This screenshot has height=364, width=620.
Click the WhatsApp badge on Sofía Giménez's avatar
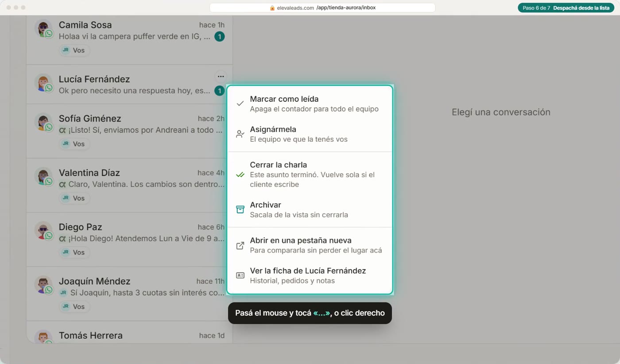49,127
